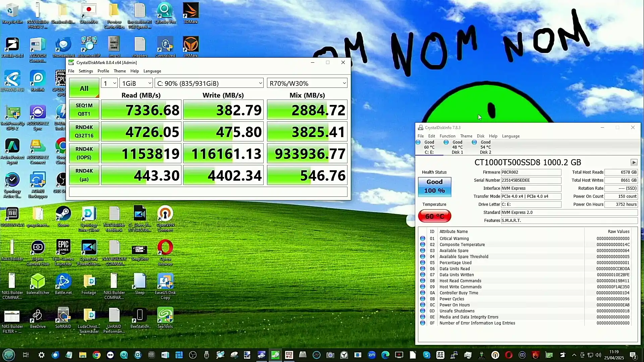Screen dimensions: 644x362
Task: Open the SoftRAID desktop icon
Action: pos(63,318)
